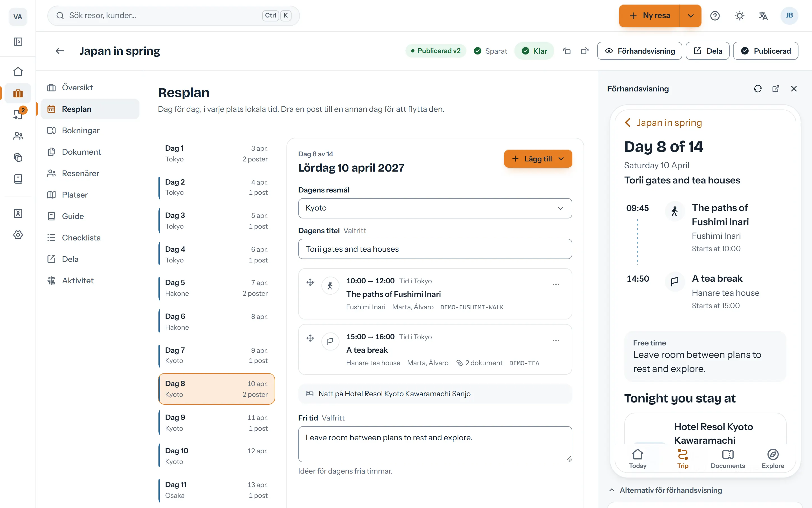Click the flag icon of A tea break
The image size is (812, 508).
330,341
